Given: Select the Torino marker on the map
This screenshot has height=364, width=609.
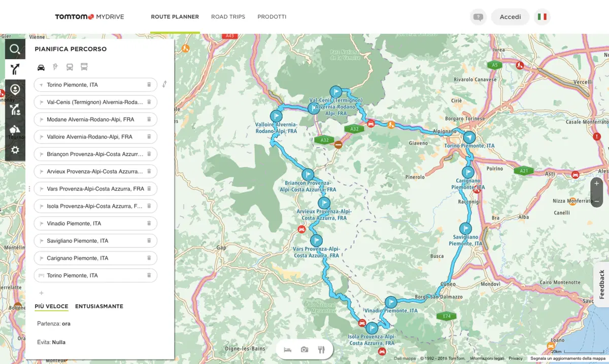Looking at the screenshot, I should point(469,138).
